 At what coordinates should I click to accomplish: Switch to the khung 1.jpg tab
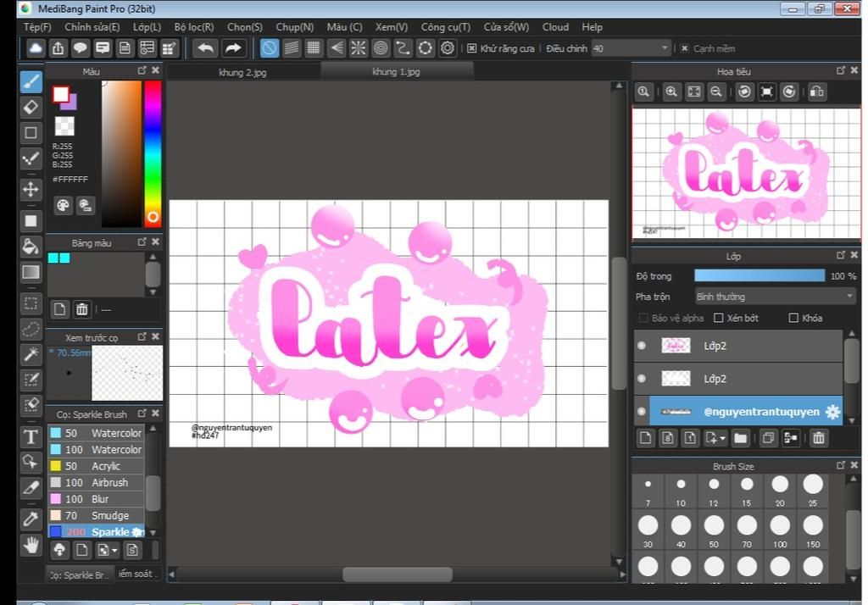click(x=397, y=71)
